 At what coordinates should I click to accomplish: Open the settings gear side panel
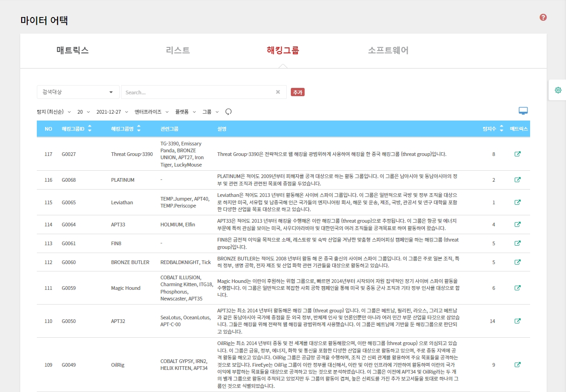558,90
